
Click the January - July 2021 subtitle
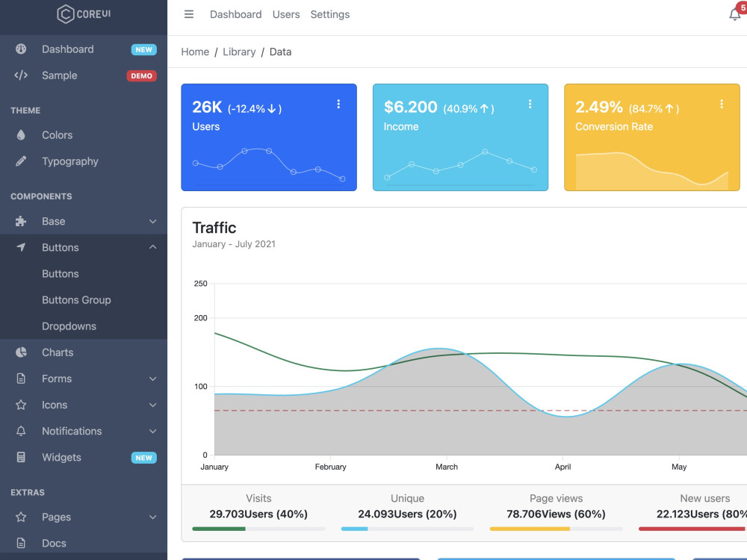[x=234, y=244]
